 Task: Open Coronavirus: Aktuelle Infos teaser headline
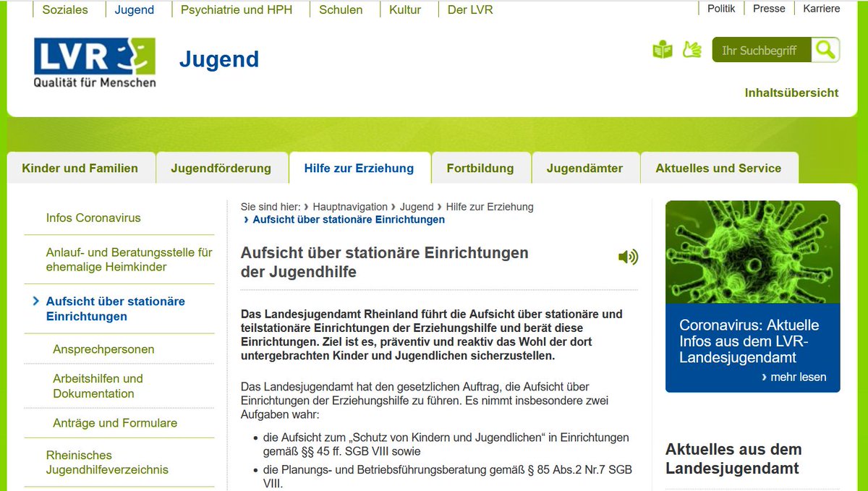749,341
